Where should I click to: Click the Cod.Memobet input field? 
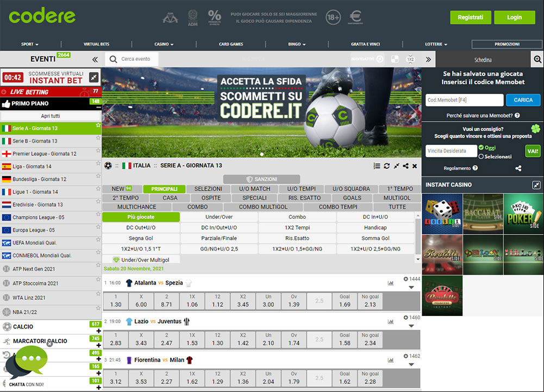[x=465, y=100]
